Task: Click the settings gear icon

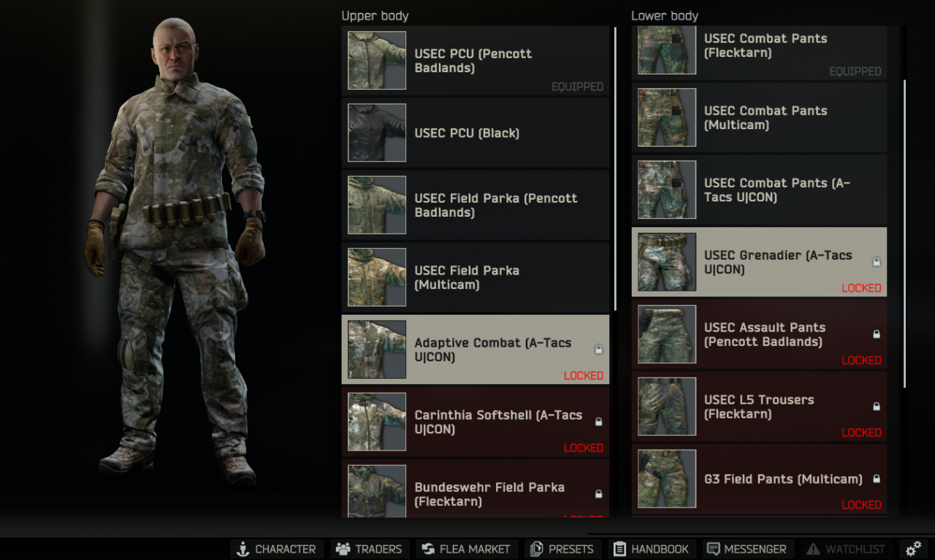Action: [913, 549]
